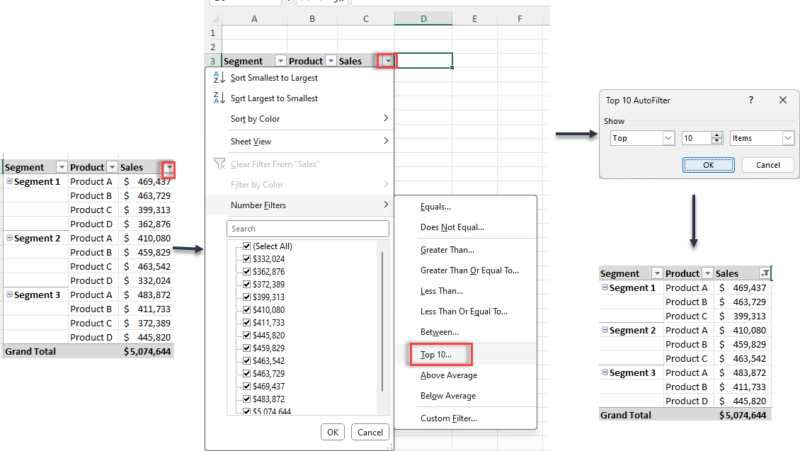Click the count field showing 10
Screen dimensions: 800x451
click(696, 138)
